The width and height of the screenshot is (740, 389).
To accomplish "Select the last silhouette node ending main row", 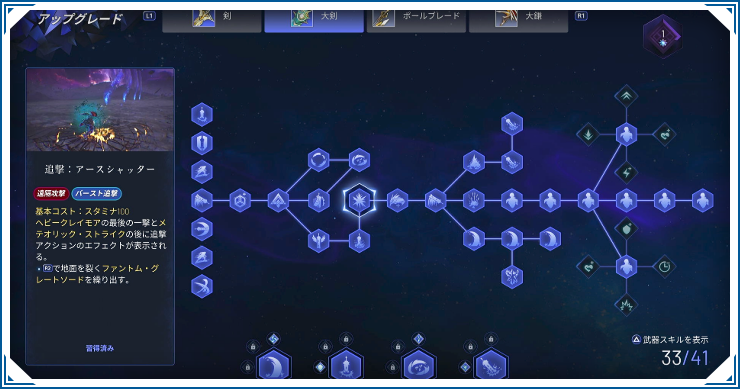I will 703,201.
